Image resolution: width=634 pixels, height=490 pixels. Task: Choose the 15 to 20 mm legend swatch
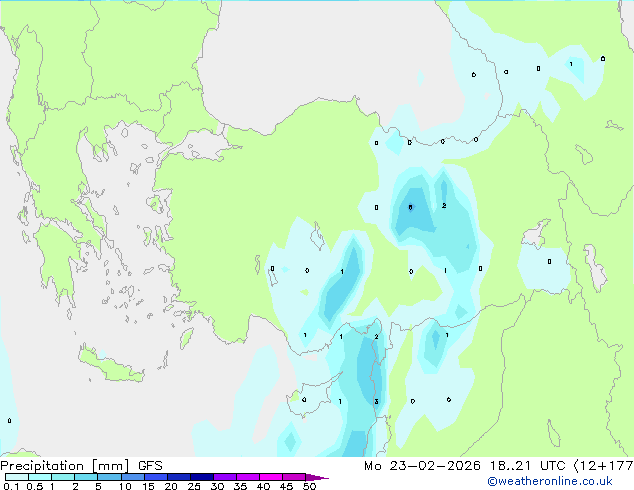coord(156,477)
